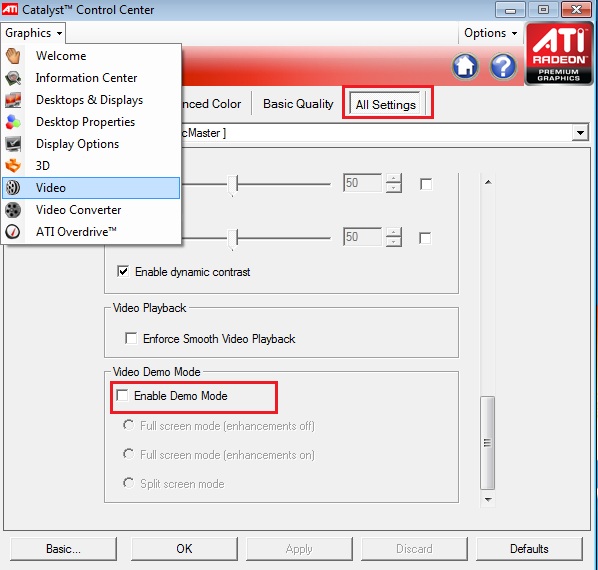The width and height of the screenshot is (598, 570).
Task: Restore values with the Defaults button
Action: tap(529, 549)
